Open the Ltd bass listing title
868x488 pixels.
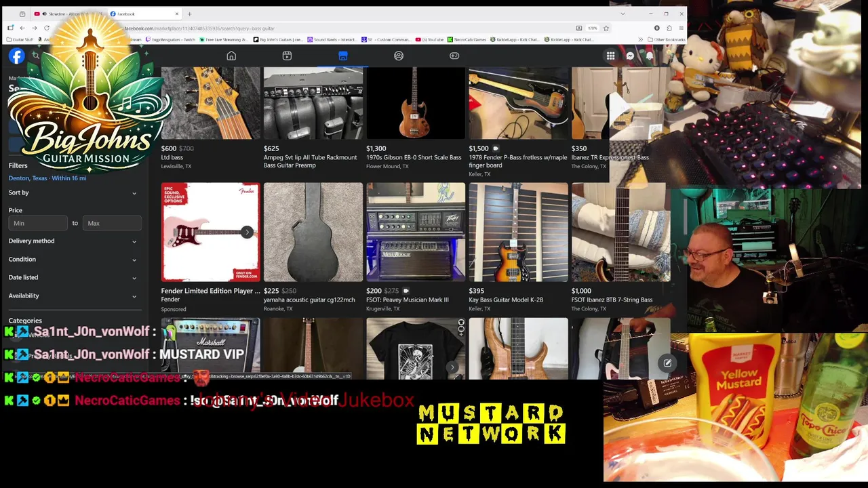[x=172, y=157]
